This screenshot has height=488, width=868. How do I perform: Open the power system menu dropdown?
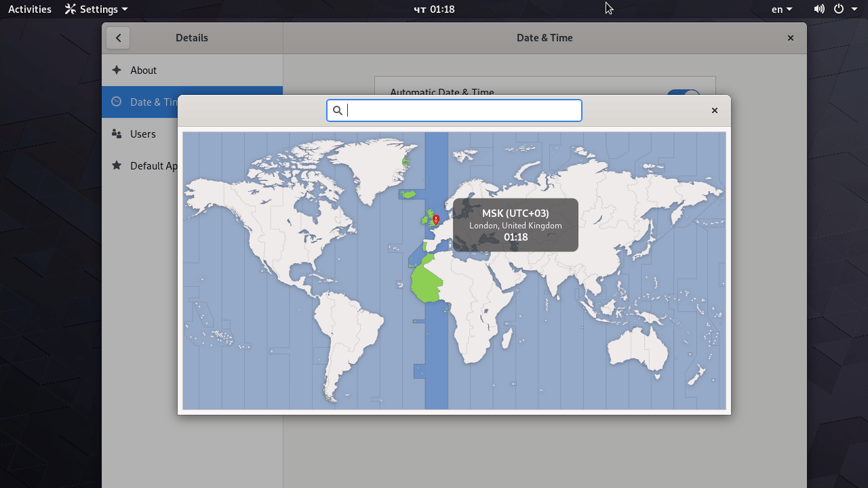[845, 9]
